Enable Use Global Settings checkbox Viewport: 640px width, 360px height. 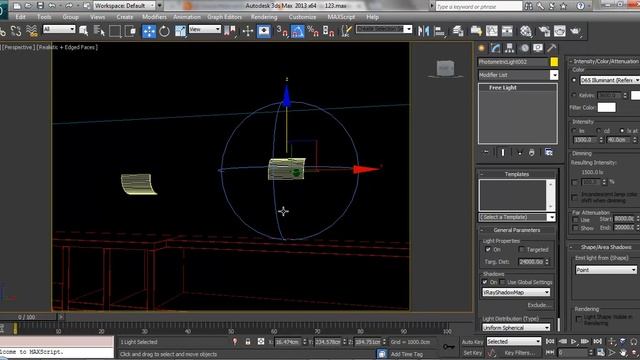502,282
